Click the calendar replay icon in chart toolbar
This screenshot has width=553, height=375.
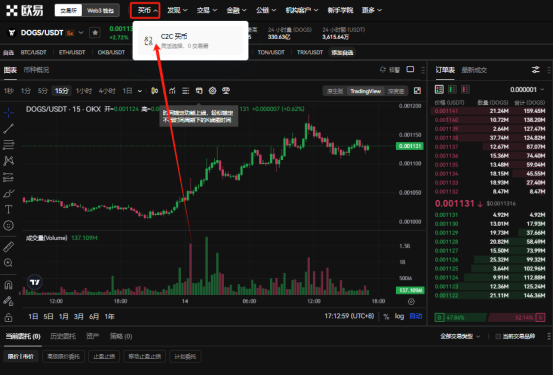tap(199, 91)
